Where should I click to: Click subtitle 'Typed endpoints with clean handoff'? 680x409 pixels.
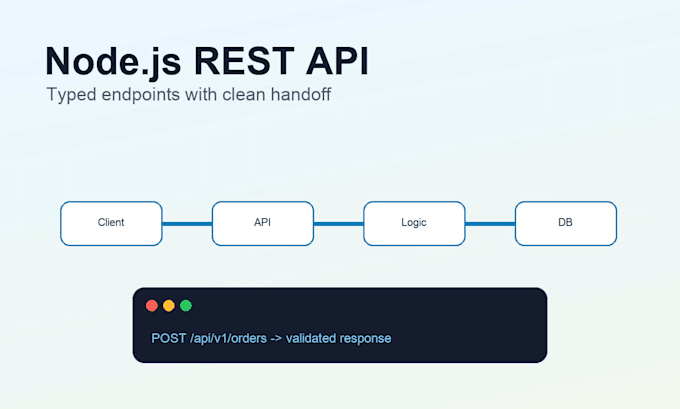189,95
